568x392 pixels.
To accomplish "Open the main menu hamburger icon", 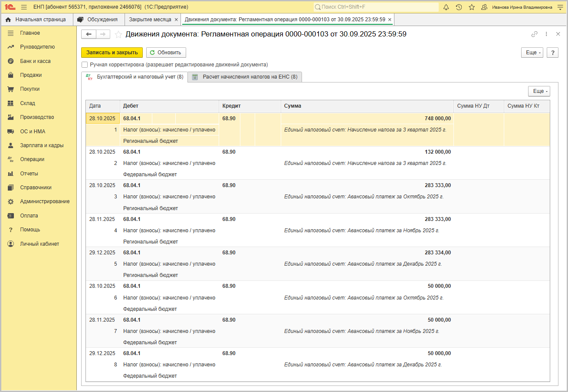I will [x=24, y=7].
